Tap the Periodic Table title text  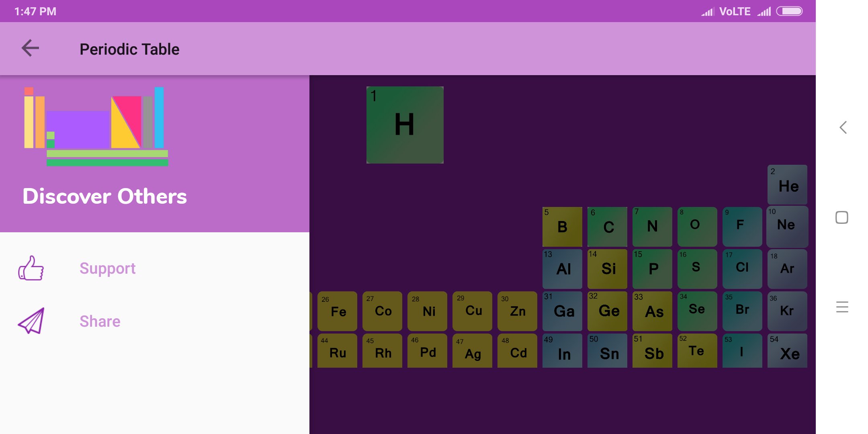pos(129,49)
